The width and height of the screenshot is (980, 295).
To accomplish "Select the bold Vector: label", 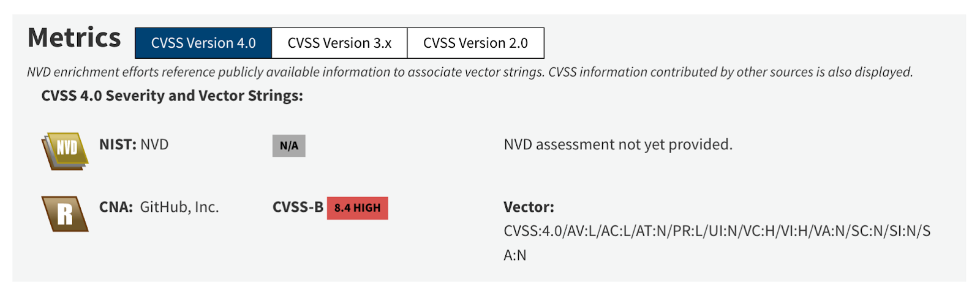I will pyautogui.click(x=529, y=207).
